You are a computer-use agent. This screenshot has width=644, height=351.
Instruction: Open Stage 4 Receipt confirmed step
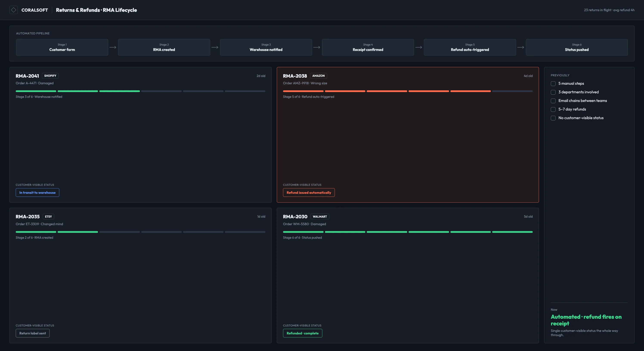[x=368, y=47]
